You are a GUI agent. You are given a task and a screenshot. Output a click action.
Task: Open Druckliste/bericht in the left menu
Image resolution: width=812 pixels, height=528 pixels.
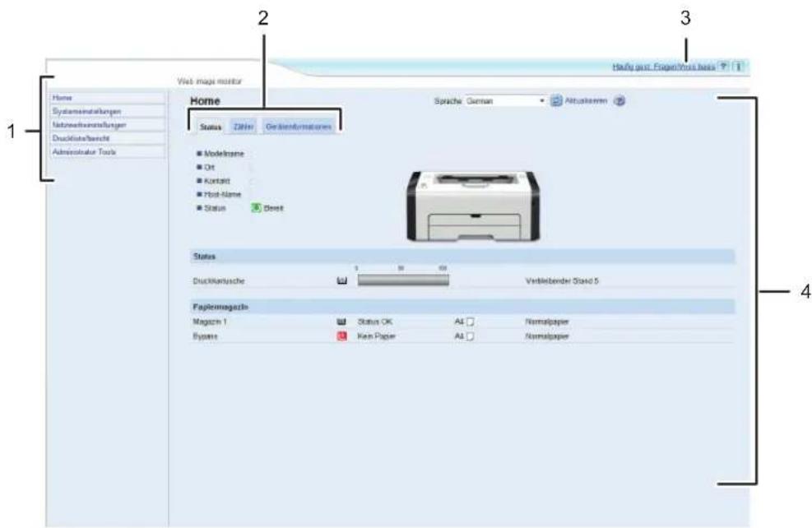108,138
